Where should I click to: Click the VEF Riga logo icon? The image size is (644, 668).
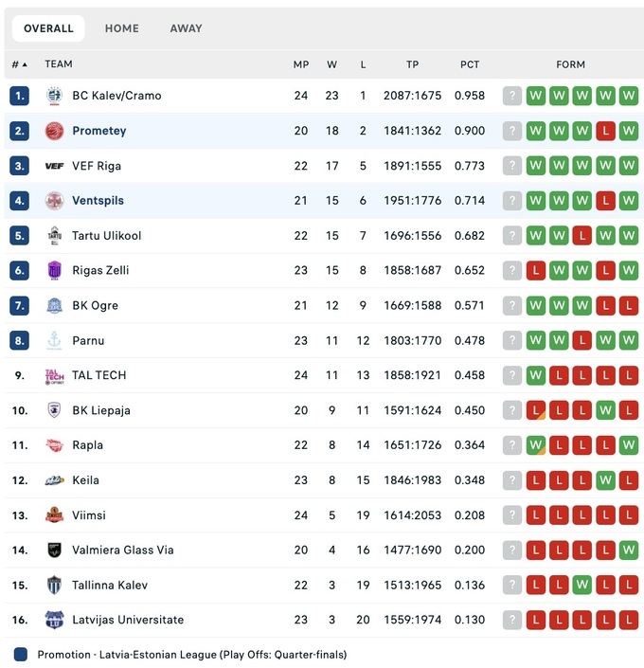pyautogui.click(x=54, y=166)
